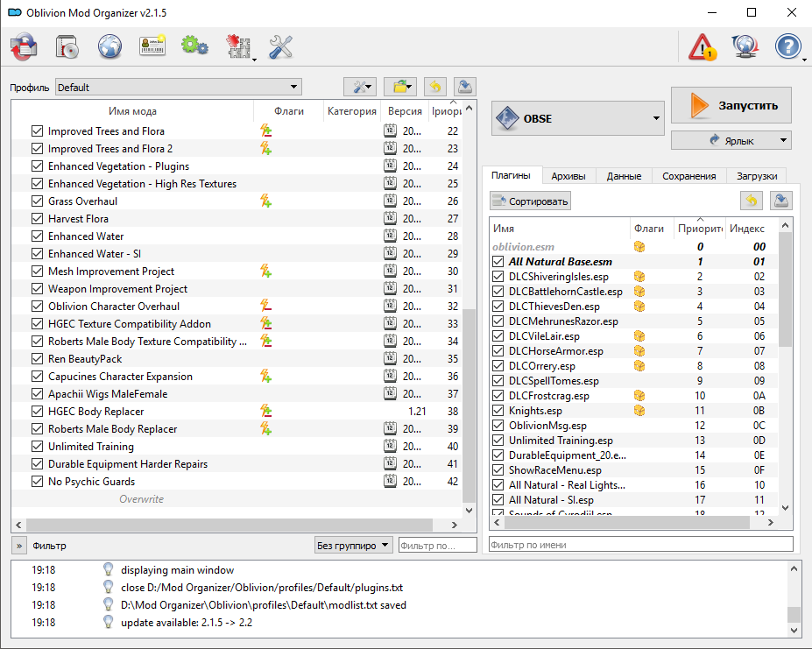Toggle DLCHorseArmor.esp plugin checkbox
The height and width of the screenshot is (649, 812).
point(498,351)
